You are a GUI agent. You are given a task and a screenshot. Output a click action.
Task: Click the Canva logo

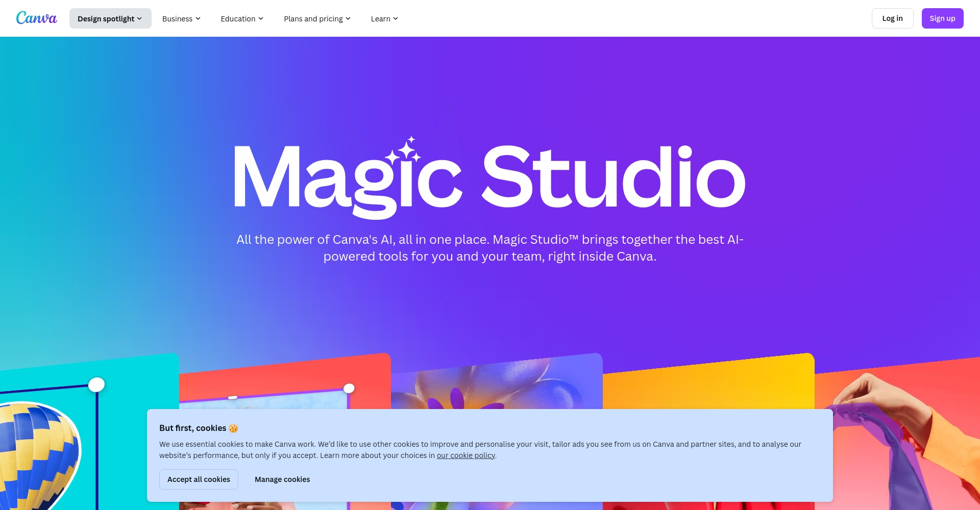pyautogui.click(x=36, y=18)
